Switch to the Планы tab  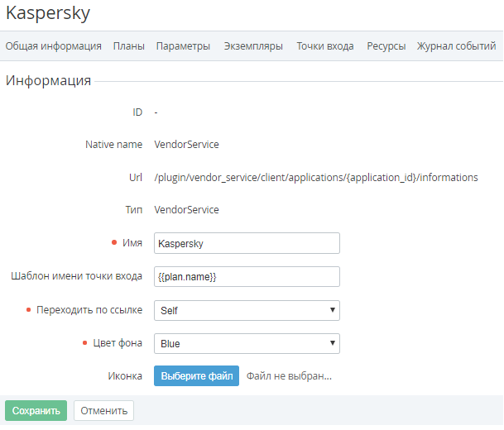pos(129,46)
